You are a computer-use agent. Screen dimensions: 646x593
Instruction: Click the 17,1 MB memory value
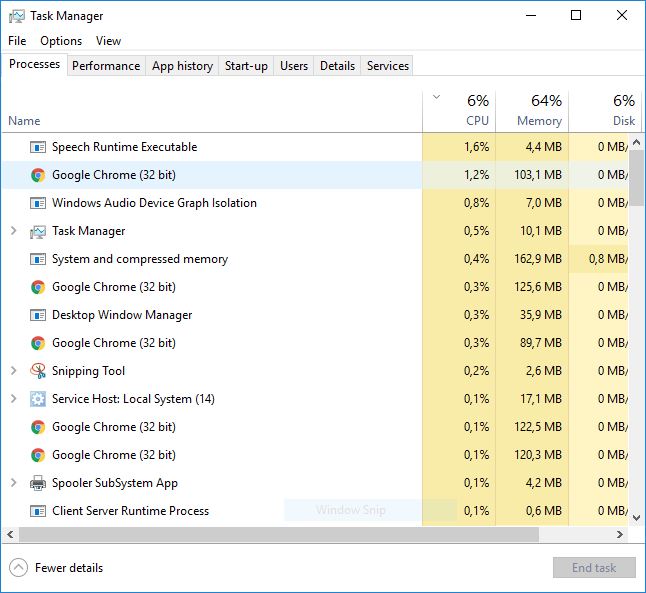pyautogui.click(x=541, y=399)
